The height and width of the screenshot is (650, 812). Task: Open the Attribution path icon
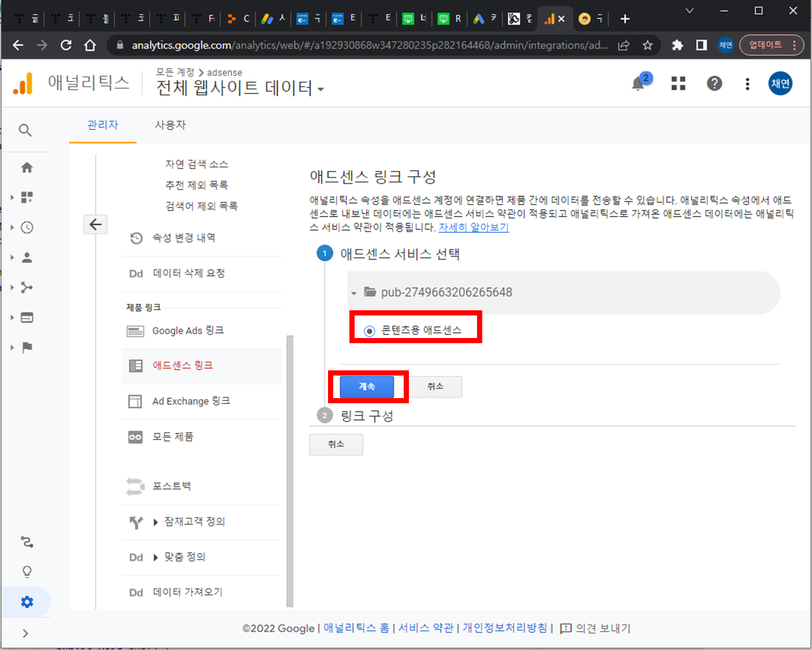click(27, 542)
